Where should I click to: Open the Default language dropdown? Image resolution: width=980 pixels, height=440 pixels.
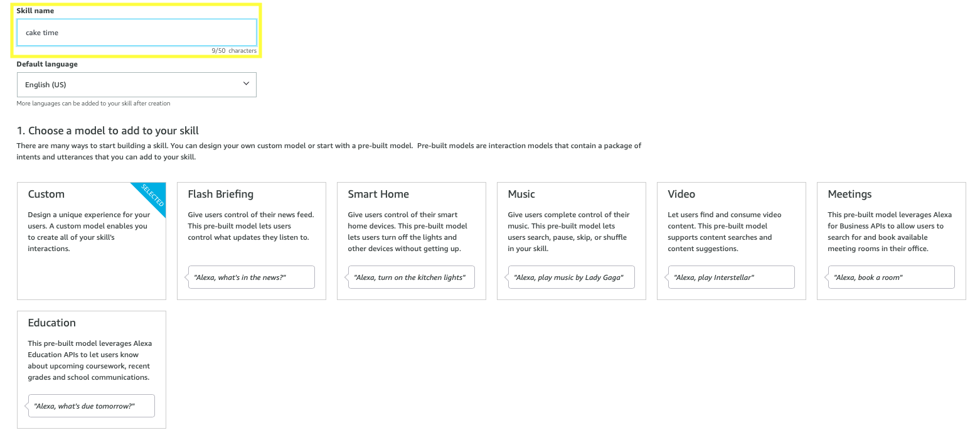pyautogui.click(x=136, y=85)
